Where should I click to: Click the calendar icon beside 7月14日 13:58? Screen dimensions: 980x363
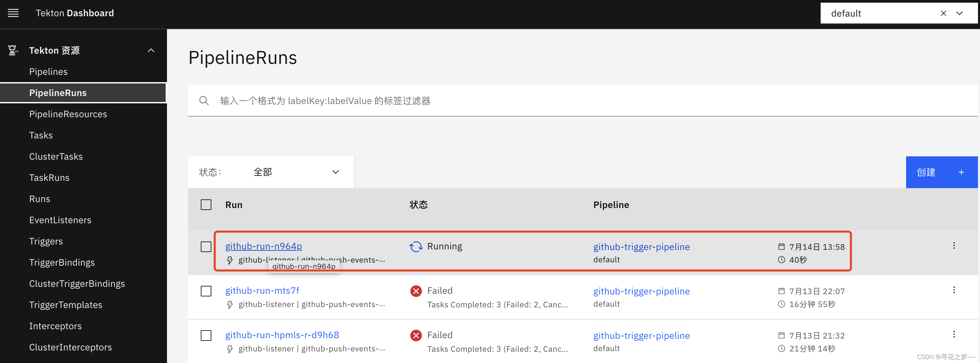pos(782,246)
